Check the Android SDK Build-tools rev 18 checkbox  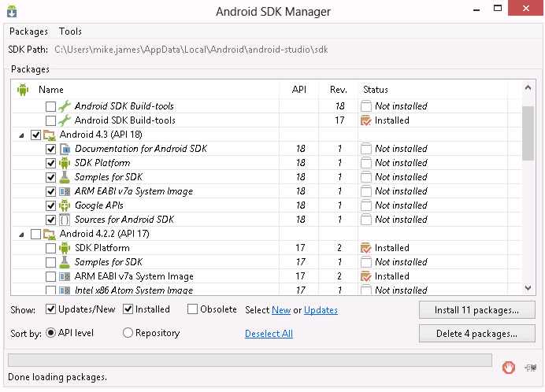pos(50,106)
